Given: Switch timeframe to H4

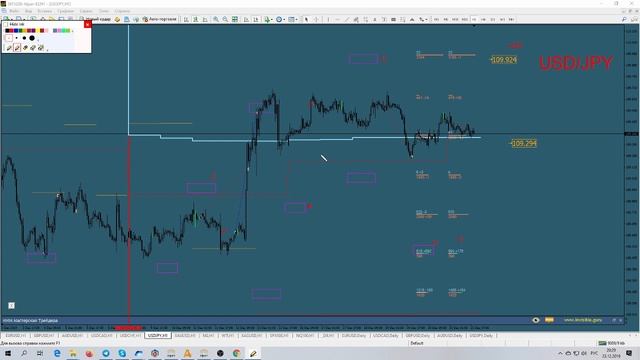Looking at the screenshot, I should [483, 19].
